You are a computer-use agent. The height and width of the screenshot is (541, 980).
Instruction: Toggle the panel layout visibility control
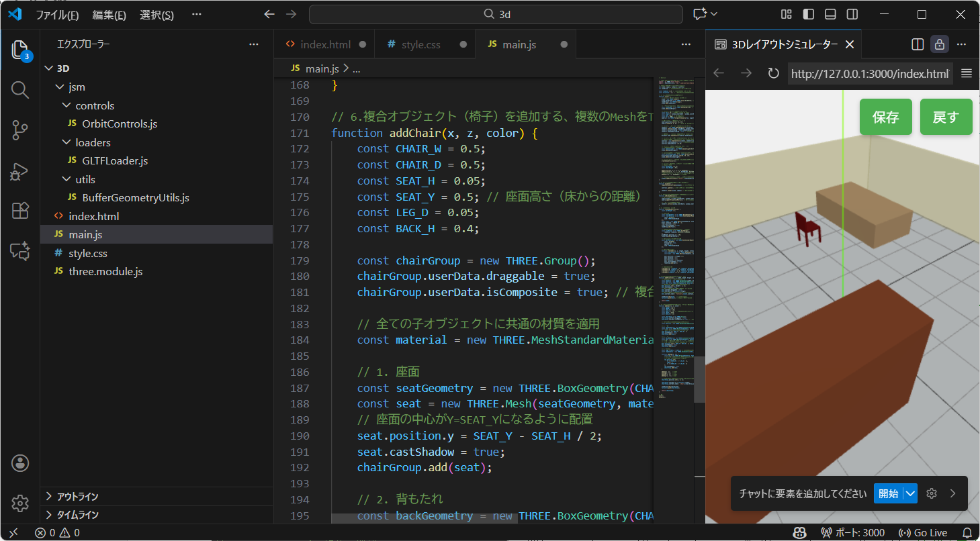click(x=830, y=13)
